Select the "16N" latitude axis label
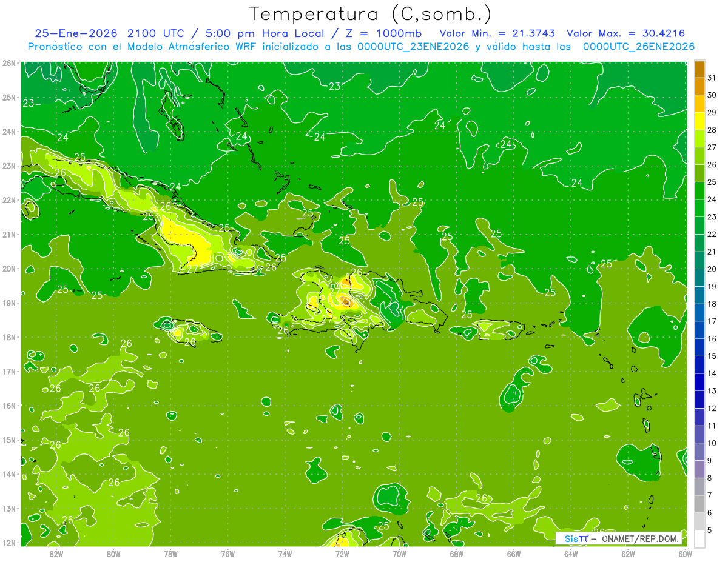The image size is (728, 562). coord(9,406)
